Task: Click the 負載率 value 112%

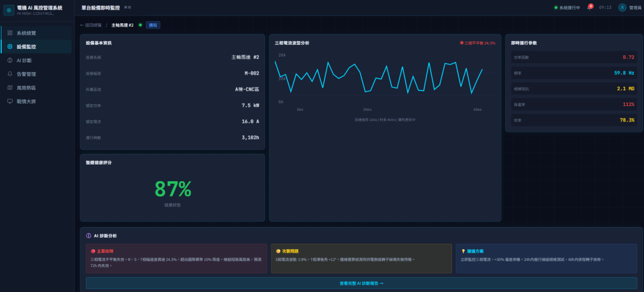Action: click(628, 104)
